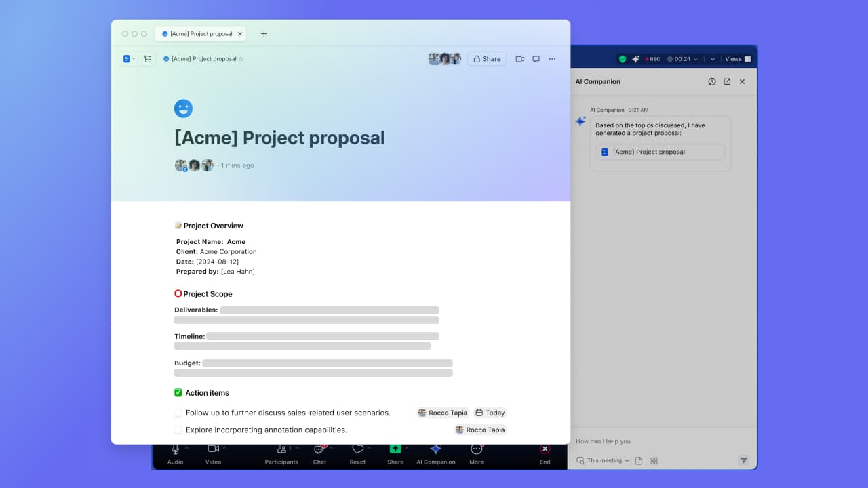The image size is (868, 488).
Task: Check the 'Follow up to further discuss' action item
Action: 178,413
